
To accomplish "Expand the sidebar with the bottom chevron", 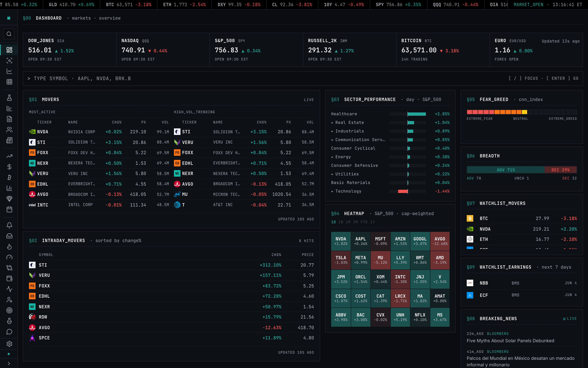I will 9,363.
